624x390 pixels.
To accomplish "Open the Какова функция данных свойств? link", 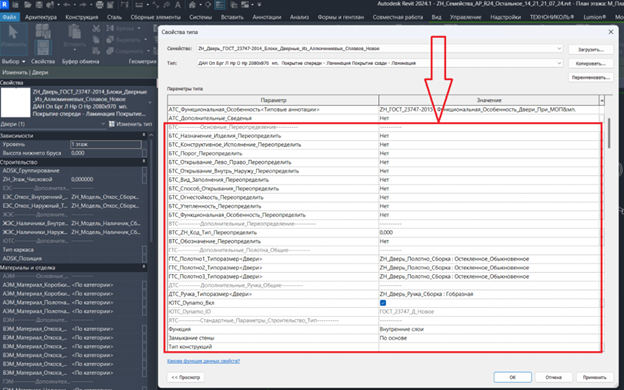I will (x=203, y=361).
